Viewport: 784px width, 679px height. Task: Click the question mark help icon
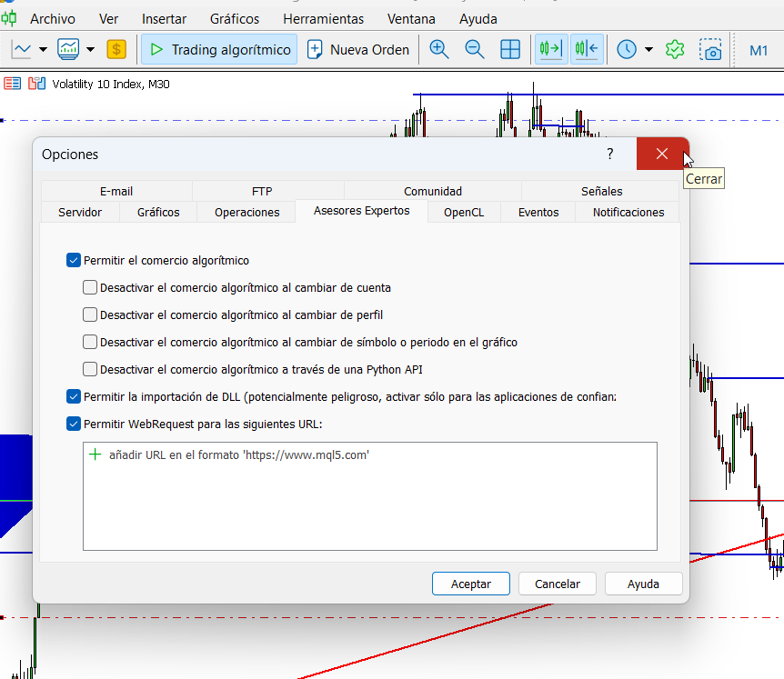610,154
